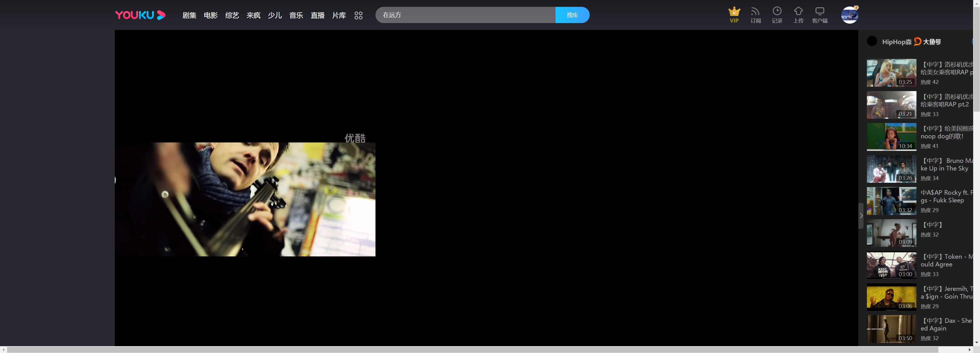Image resolution: width=980 pixels, height=353 pixels.
Task: Open the subscriptions (订阅) icon
Action: coord(755,15)
